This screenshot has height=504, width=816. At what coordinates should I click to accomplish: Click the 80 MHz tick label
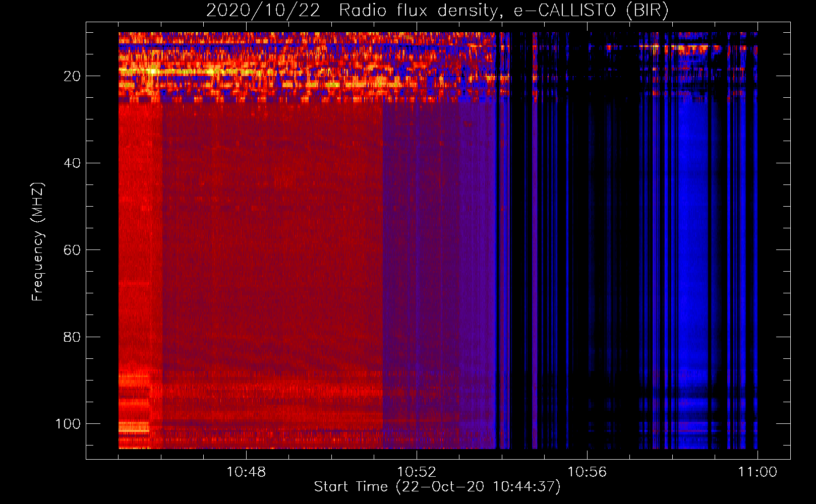[72, 337]
